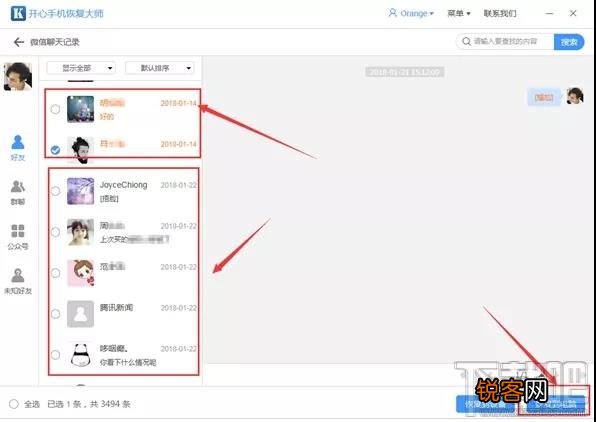Image resolution: width=596 pixels, height=422 pixels.
Task: Click the panda avatar of 哆啦啦
Action: tap(81, 355)
